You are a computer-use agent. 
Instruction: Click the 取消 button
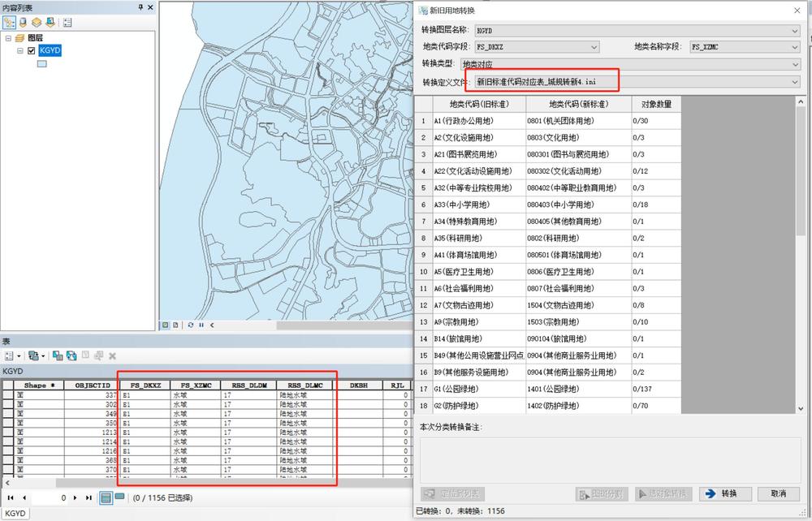click(x=779, y=493)
